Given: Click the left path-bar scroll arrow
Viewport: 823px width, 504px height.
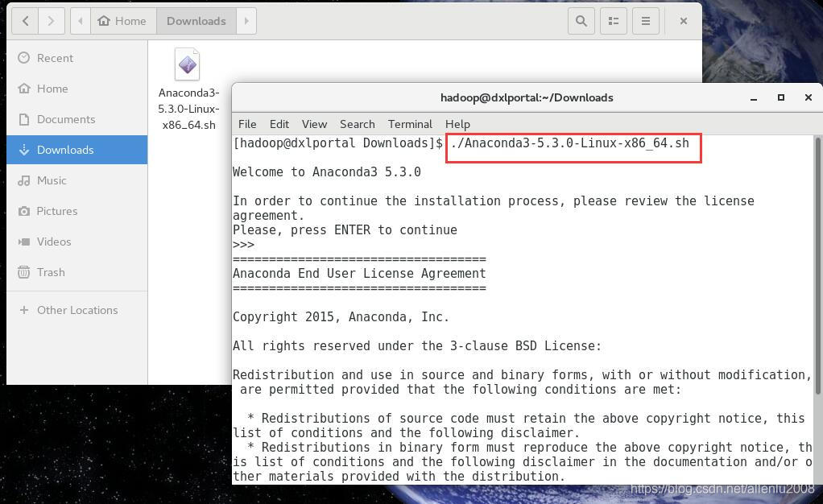Looking at the screenshot, I should pos(81,21).
